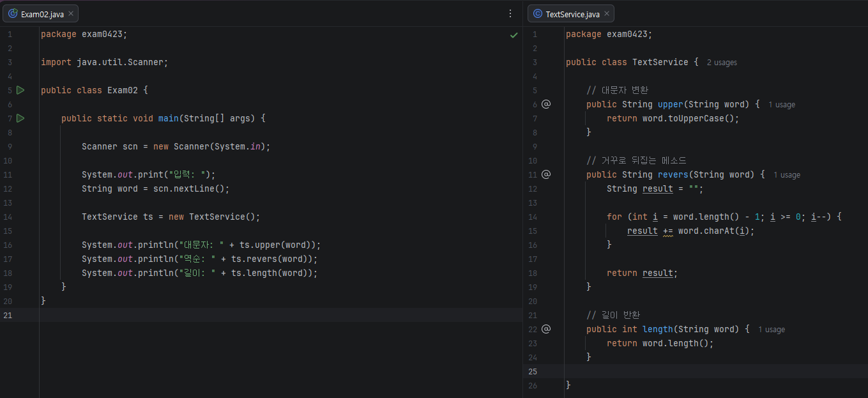This screenshot has height=398, width=868.
Task: Click the for loop header line
Action: 724,217
